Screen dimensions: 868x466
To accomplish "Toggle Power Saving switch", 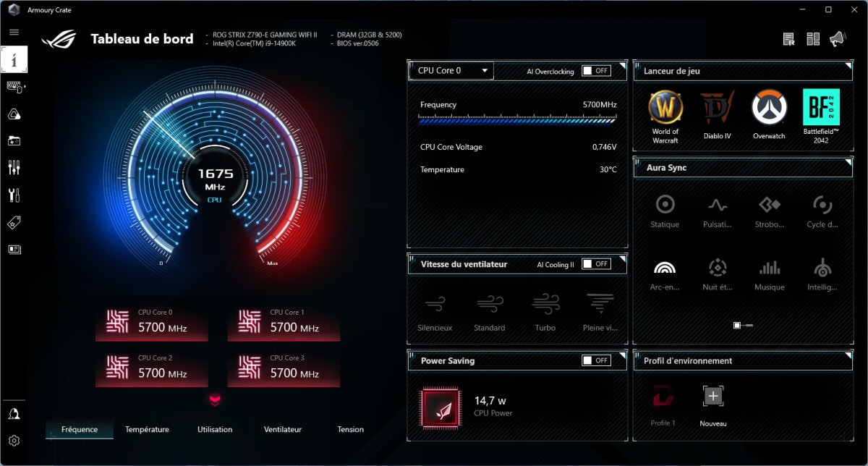I will tap(596, 360).
